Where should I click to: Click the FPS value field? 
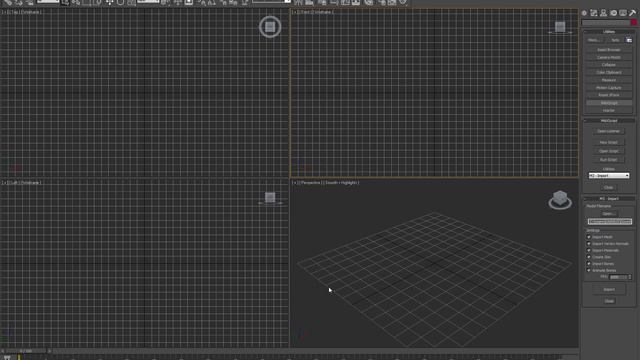point(618,277)
